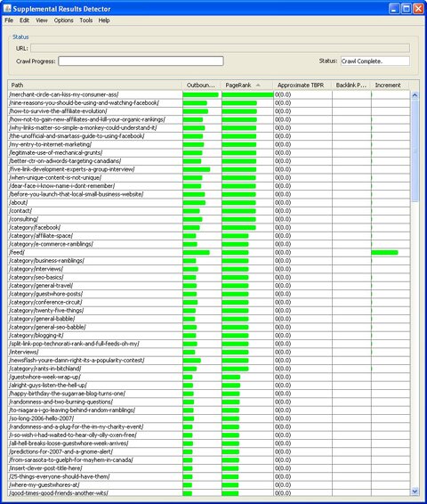Viewport: 427px width, 504px height.
Task: Select the /category/facebook/ row
Action: 209,228
